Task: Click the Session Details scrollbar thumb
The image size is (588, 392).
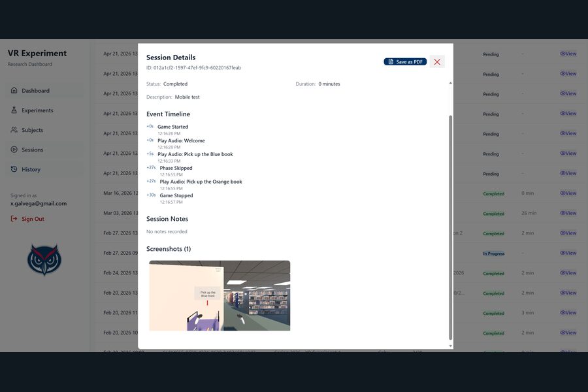Action: [450, 227]
